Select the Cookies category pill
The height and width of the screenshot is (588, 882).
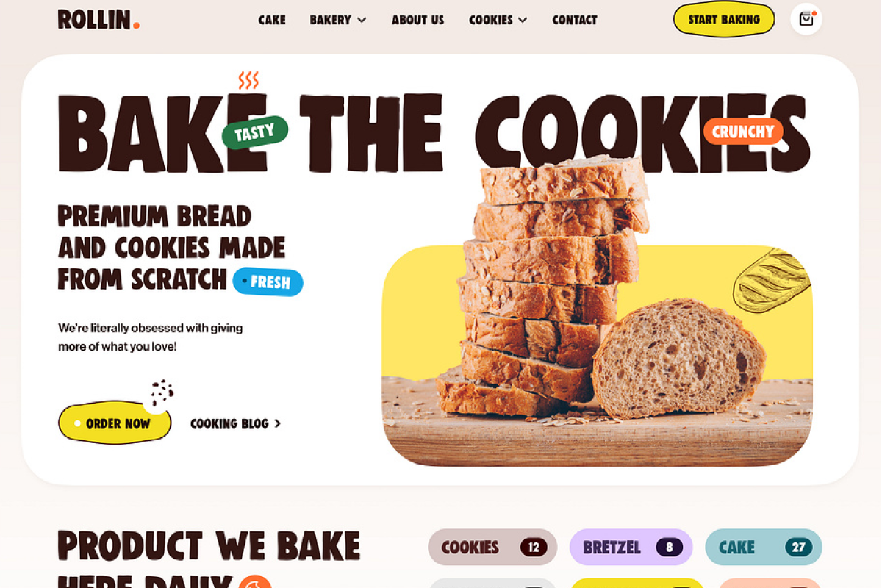coord(492,548)
